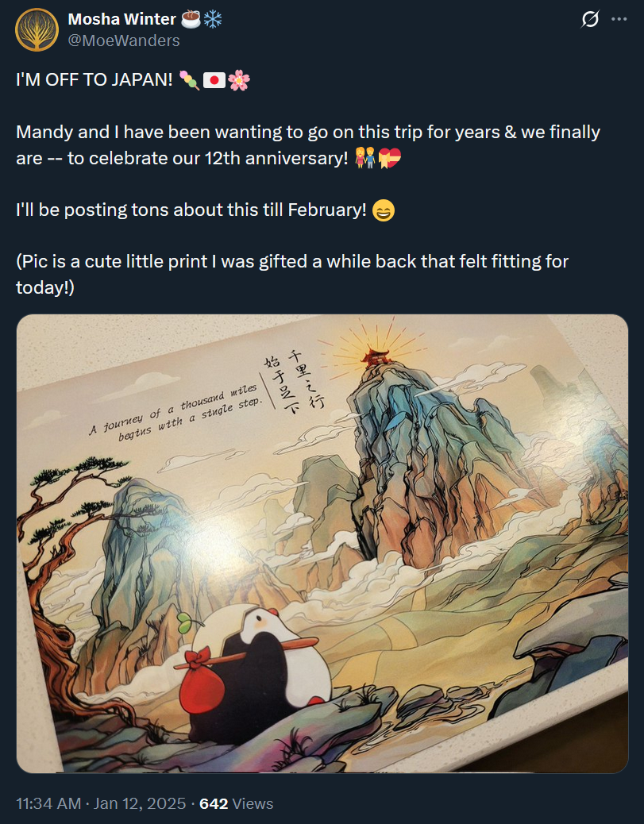Click the couple holding hands emoji
This screenshot has height=824, width=644.
coord(365,158)
